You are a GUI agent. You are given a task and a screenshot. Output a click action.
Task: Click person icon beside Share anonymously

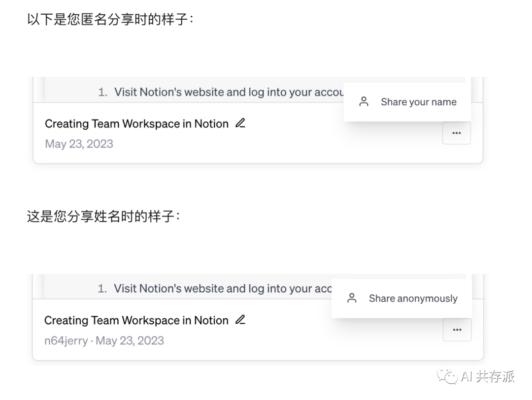352,298
